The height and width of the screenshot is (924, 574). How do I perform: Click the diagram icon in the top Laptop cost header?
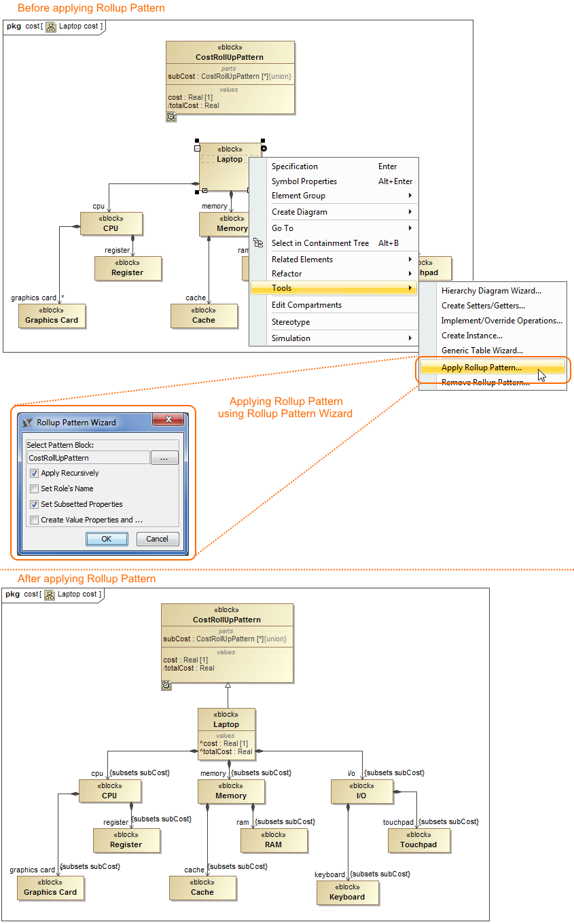point(50,26)
